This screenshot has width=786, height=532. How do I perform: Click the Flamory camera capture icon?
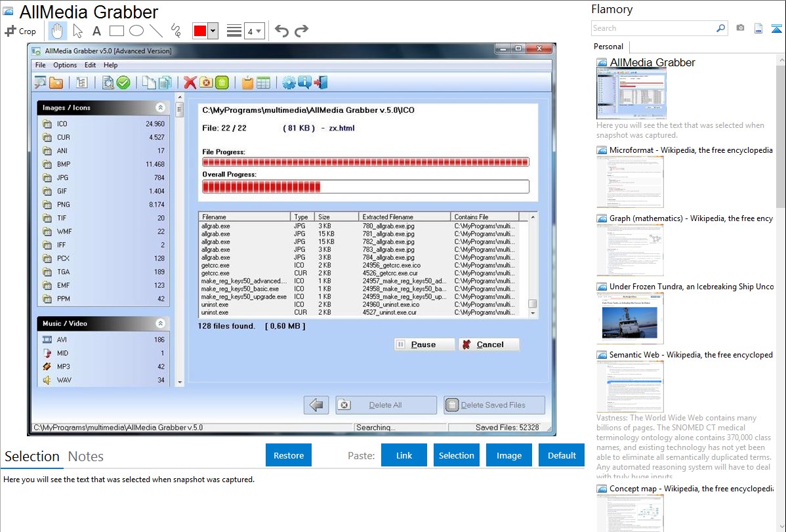tap(740, 28)
